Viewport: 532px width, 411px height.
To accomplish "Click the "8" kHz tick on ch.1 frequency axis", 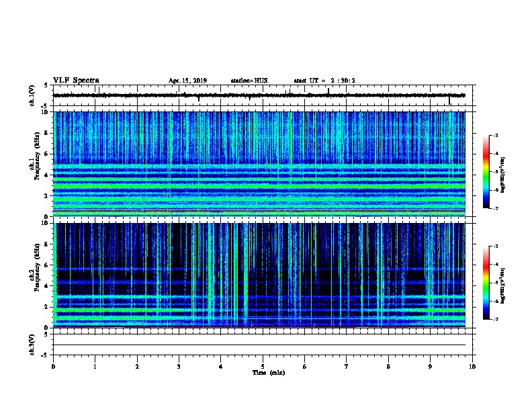I will [47, 133].
